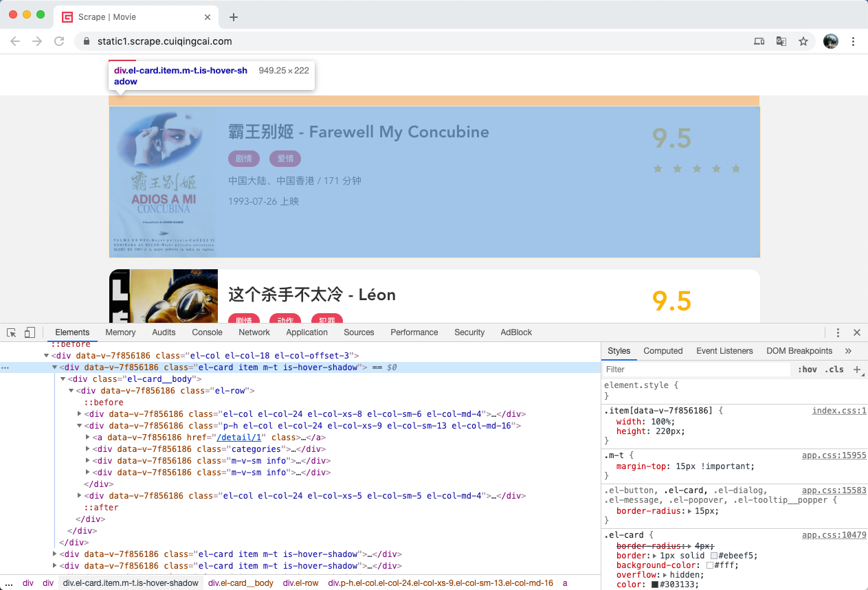
Task: Toggle the .cls class editor
Action: tap(834, 370)
